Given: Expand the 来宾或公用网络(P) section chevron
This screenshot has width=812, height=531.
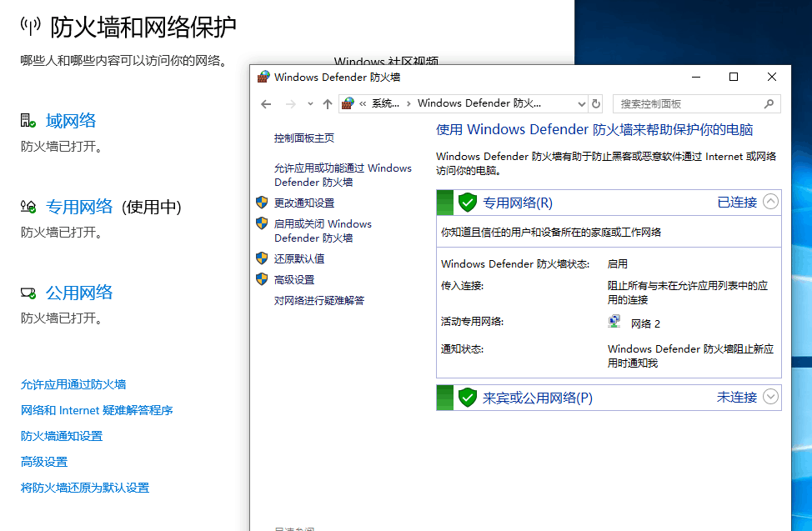Looking at the screenshot, I should pos(770,397).
